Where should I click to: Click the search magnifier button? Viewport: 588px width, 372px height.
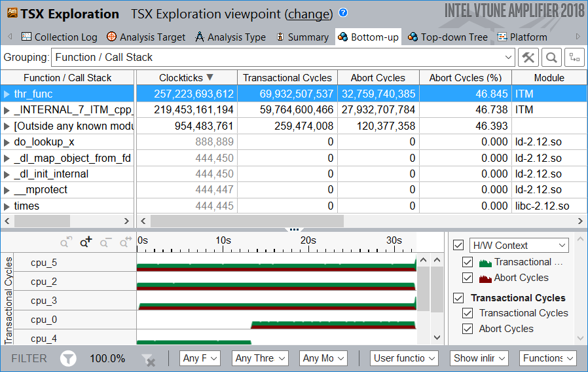(x=551, y=58)
